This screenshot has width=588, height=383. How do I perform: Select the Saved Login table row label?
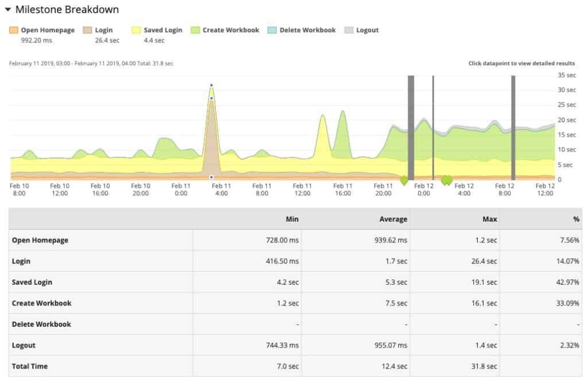tap(32, 282)
